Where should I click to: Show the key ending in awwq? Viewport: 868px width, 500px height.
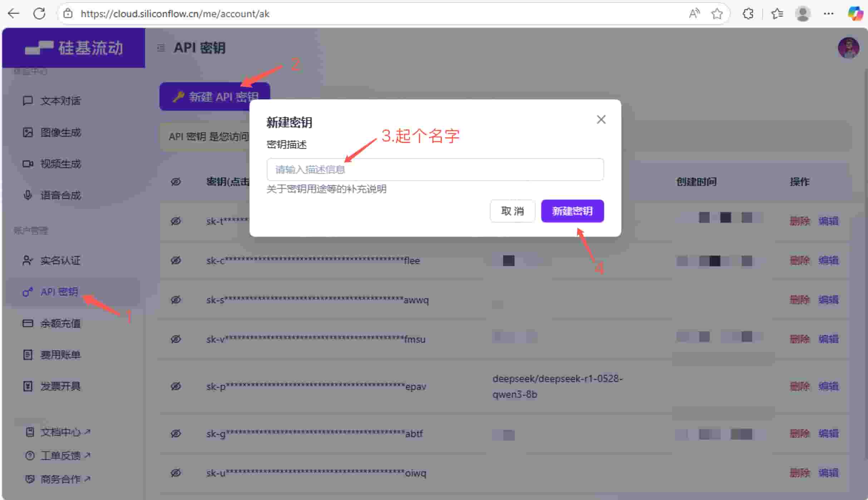(x=176, y=300)
